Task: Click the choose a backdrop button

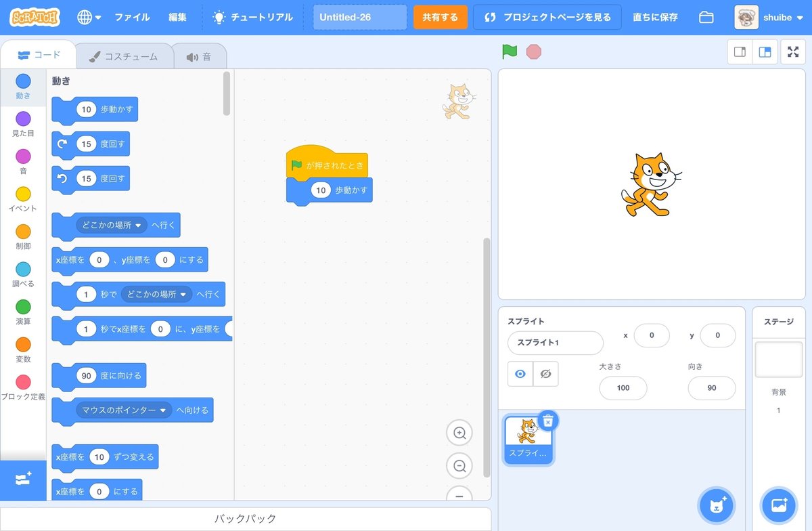Action: click(779, 505)
